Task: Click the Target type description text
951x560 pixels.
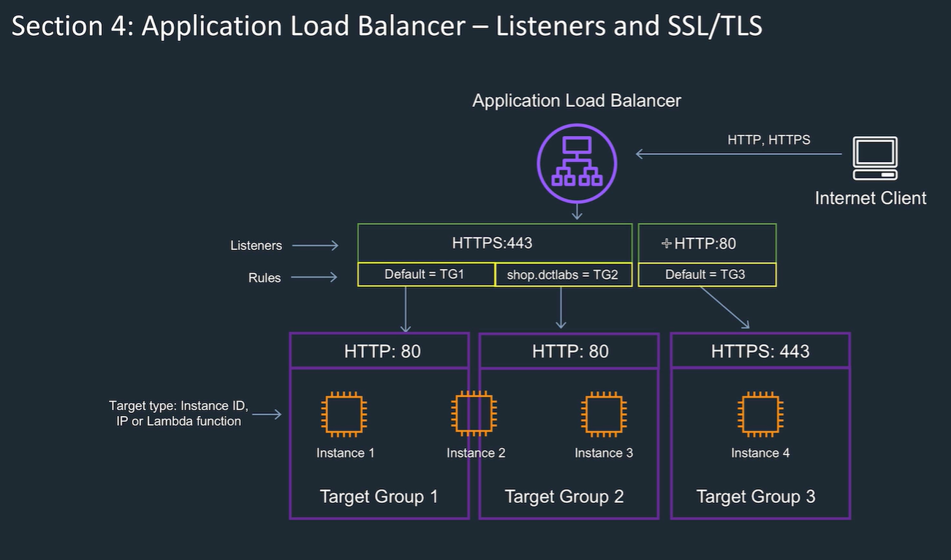Action: click(x=178, y=413)
